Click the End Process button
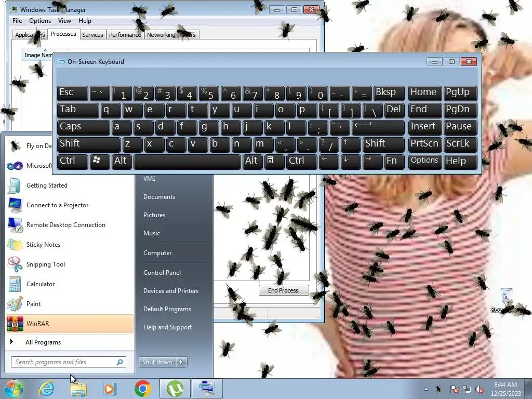 click(283, 290)
